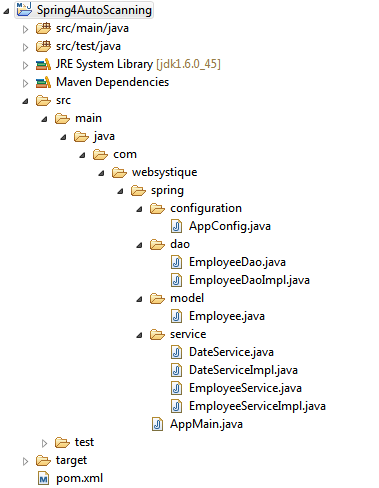Screen dimensions: 379x488
Task: Expand the test folder
Action: 44,443
